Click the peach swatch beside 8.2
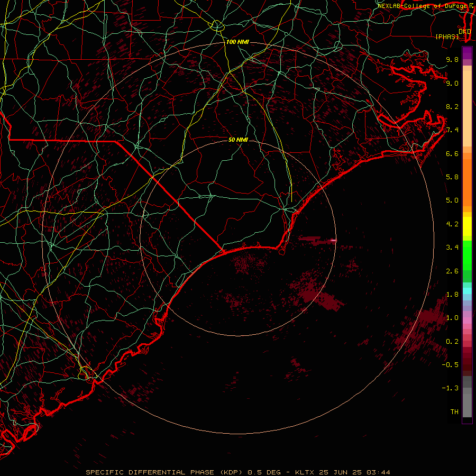This screenshot has width=476, height=476. (467, 108)
